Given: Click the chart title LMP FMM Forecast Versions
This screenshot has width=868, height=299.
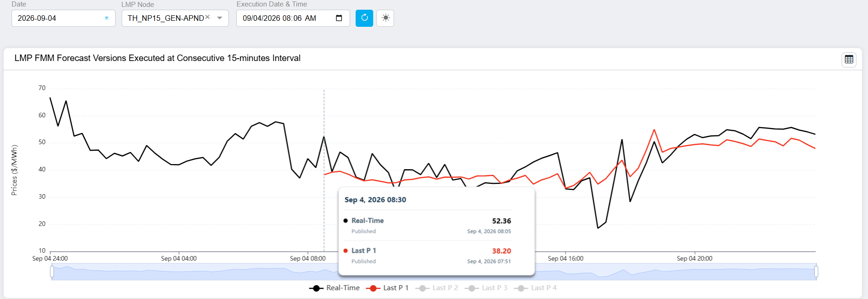Looking at the screenshot, I should [157, 58].
